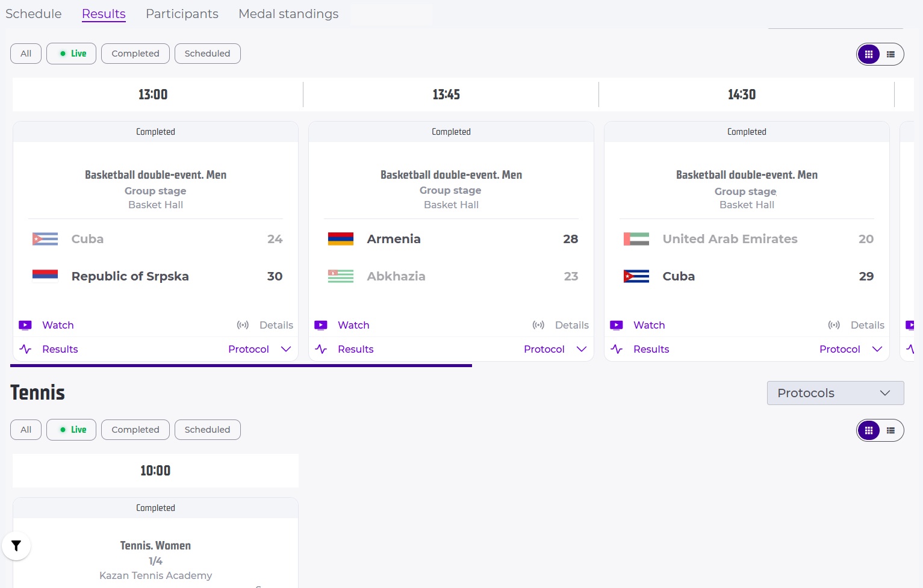Click the Results pulse icon in Armenia card
Screen dimensions: 923x588
pos(321,349)
